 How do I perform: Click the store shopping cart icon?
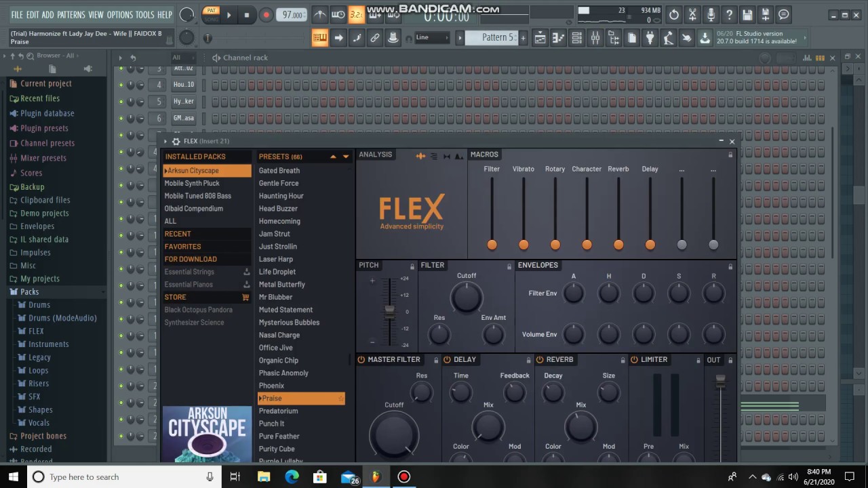coord(245,297)
